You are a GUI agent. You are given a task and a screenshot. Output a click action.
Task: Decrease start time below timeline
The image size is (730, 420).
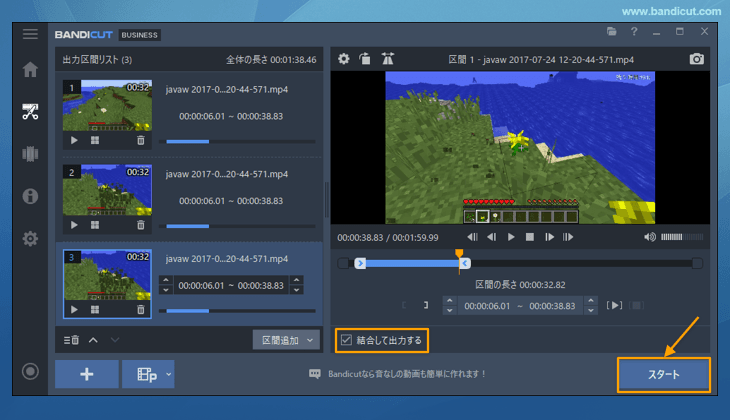[x=450, y=311]
